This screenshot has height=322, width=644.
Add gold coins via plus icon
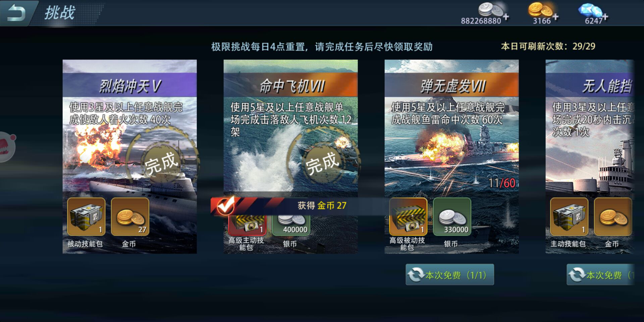[x=555, y=17]
